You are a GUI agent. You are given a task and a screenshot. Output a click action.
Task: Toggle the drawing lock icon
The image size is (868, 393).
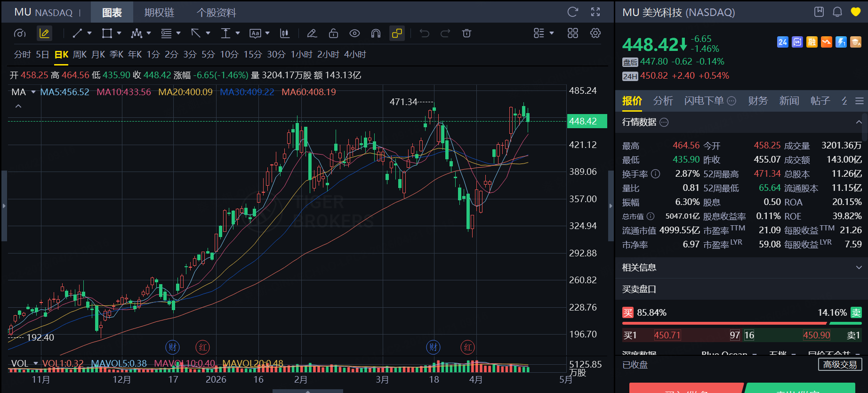[333, 33]
